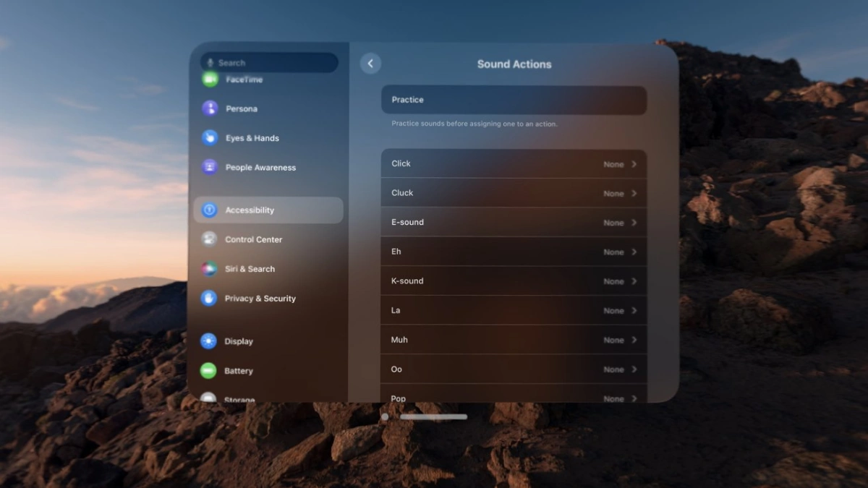Select the People Awareness icon
This screenshot has width=868, height=488.
209,167
